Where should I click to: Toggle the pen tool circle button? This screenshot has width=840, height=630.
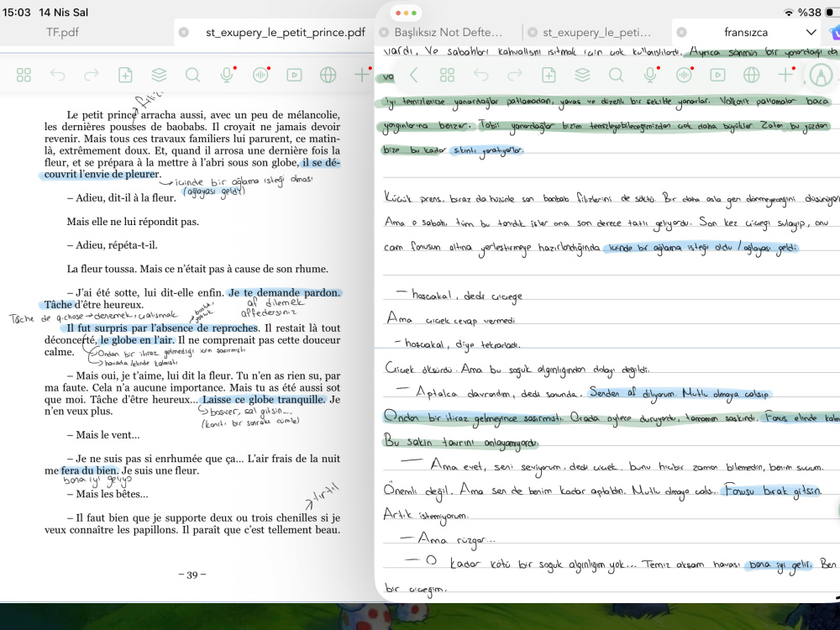pyautogui.click(x=821, y=75)
